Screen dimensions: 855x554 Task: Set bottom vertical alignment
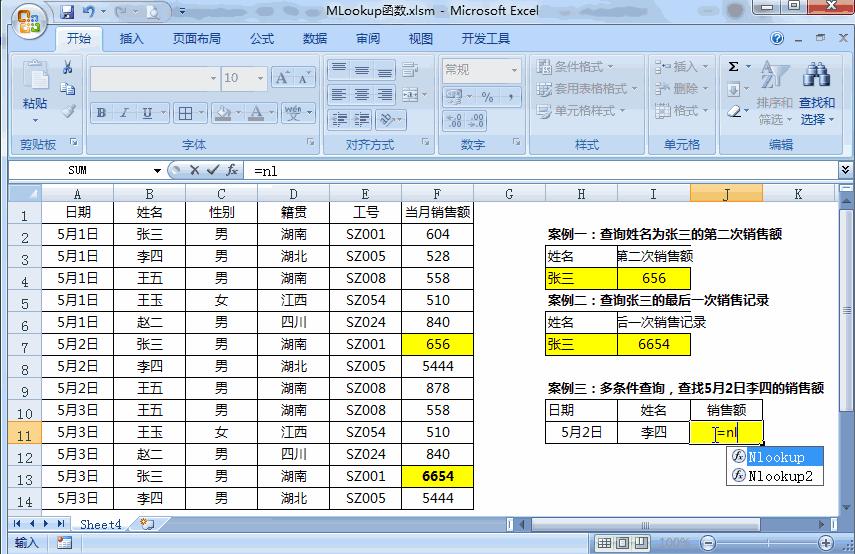click(x=384, y=69)
